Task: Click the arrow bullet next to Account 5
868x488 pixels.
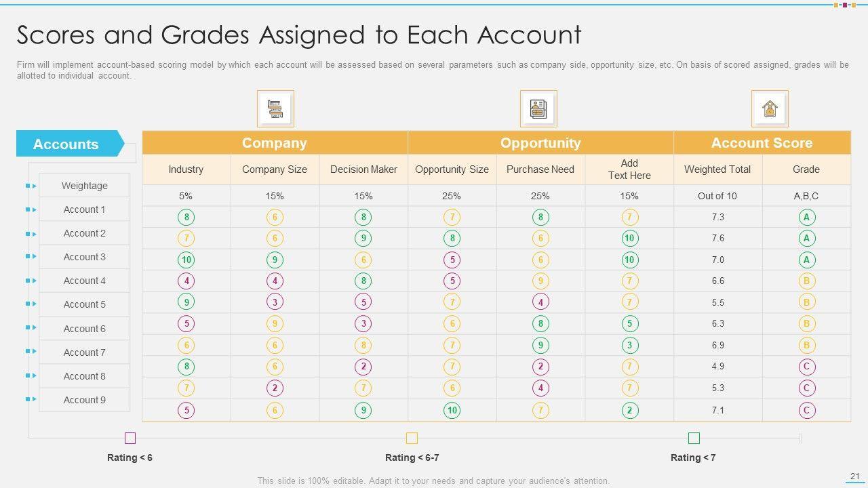Action: point(31,304)
